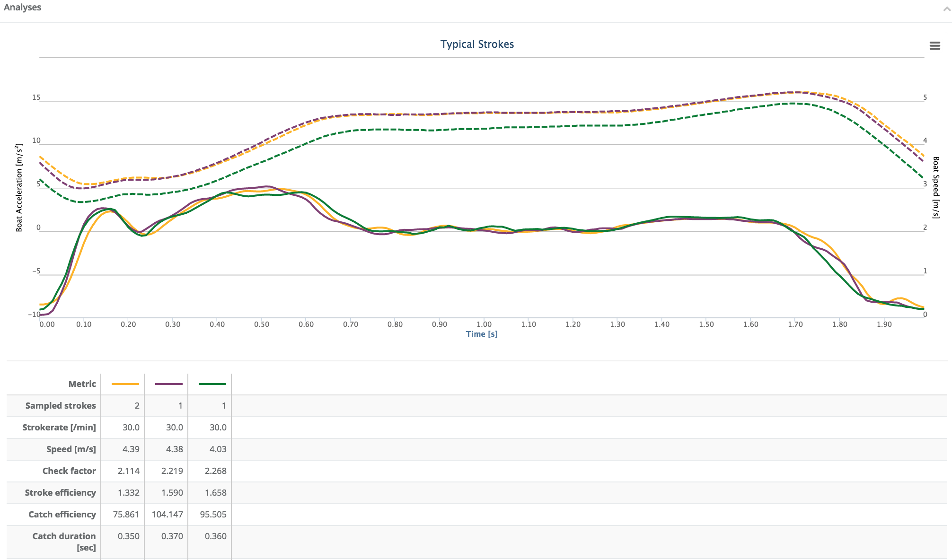952x560 pixels.
Task: Click the Boat Acceleration axis title
Action: (19, 187)
